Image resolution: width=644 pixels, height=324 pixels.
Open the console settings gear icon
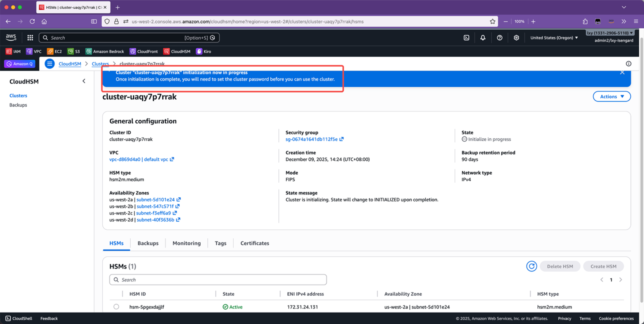click(x=516, y=38)
